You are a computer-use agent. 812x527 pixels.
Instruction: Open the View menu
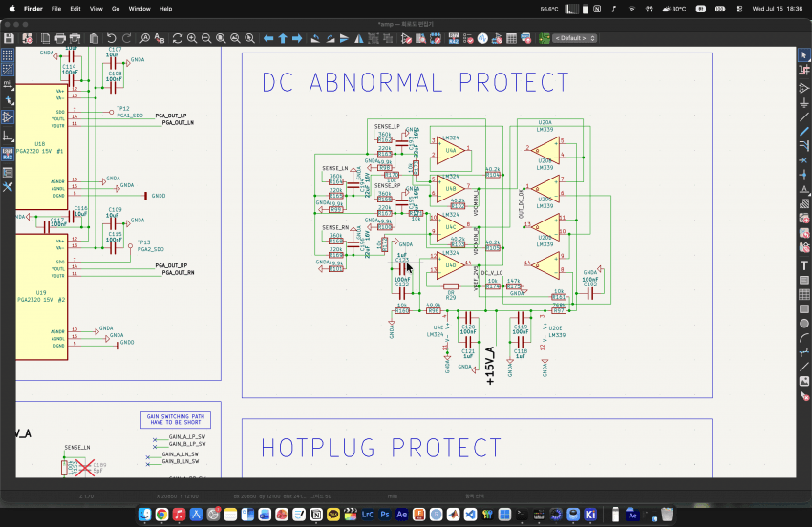pos(96,9)
